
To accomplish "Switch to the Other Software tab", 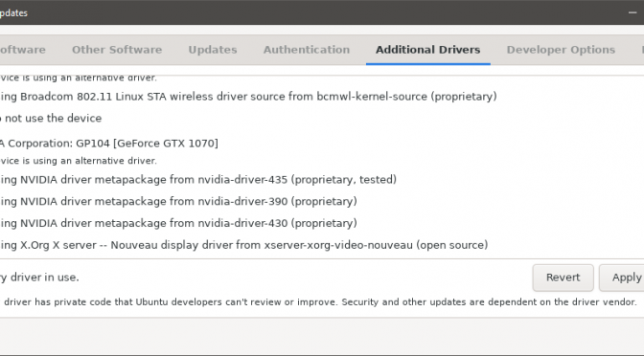I will tap(117, 50).
